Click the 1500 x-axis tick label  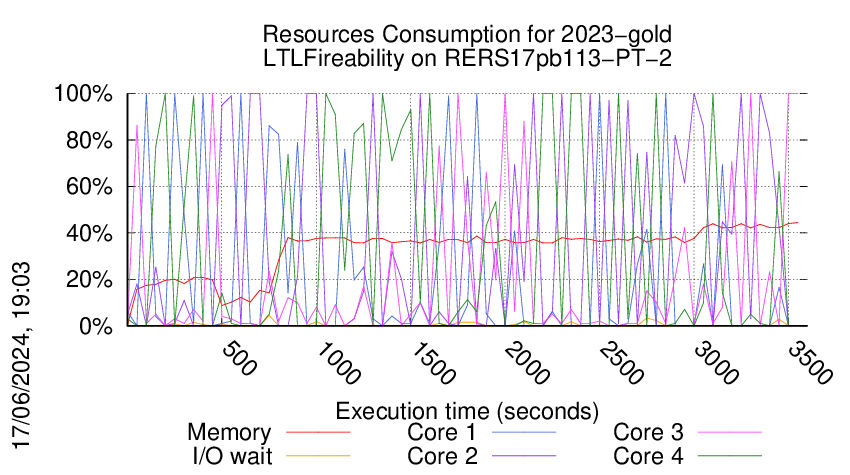coord(432,363)
